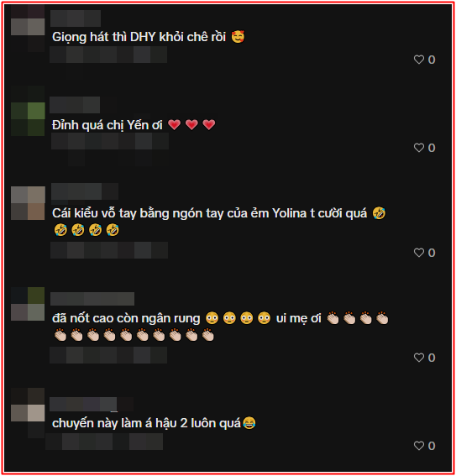Open blurred username above the Yolina comment
Viewport: 456px width, 476px height.
[x=85, y=191]
